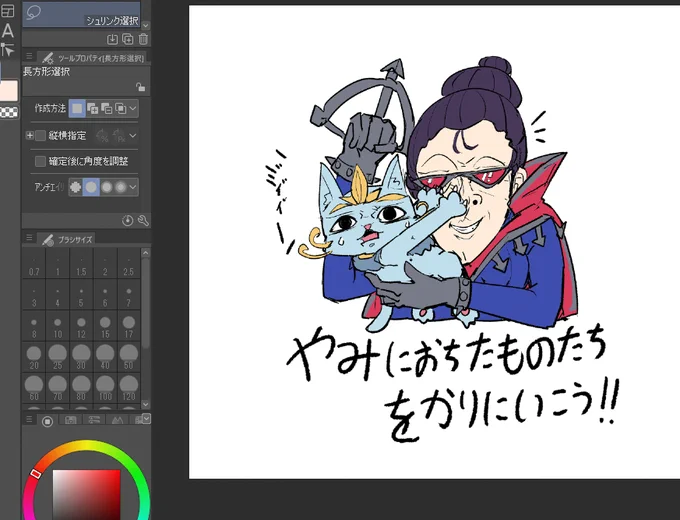
Task: Pick brush size 25
Action: click(x=58, y=356)
